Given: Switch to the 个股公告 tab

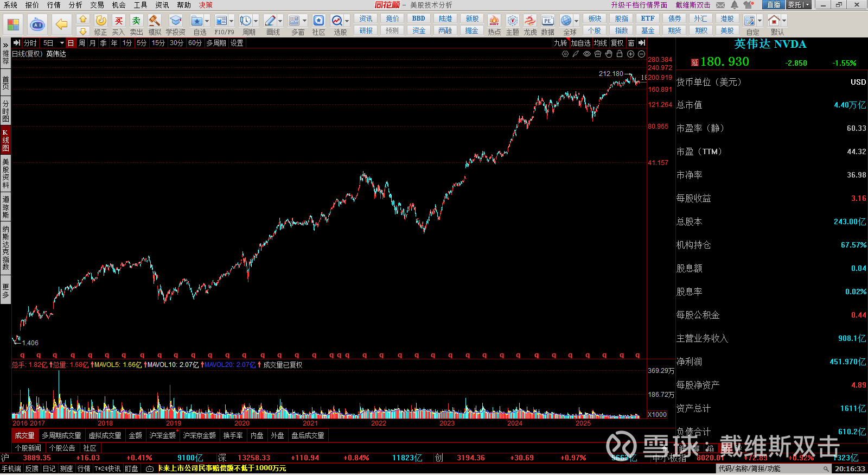Looking at the screenshot, I should coord(62,448).
